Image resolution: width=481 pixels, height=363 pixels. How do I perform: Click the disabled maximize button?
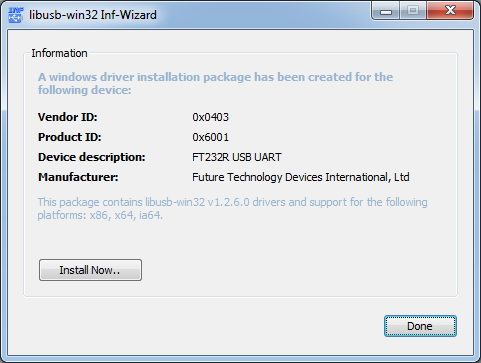[413, 10]
